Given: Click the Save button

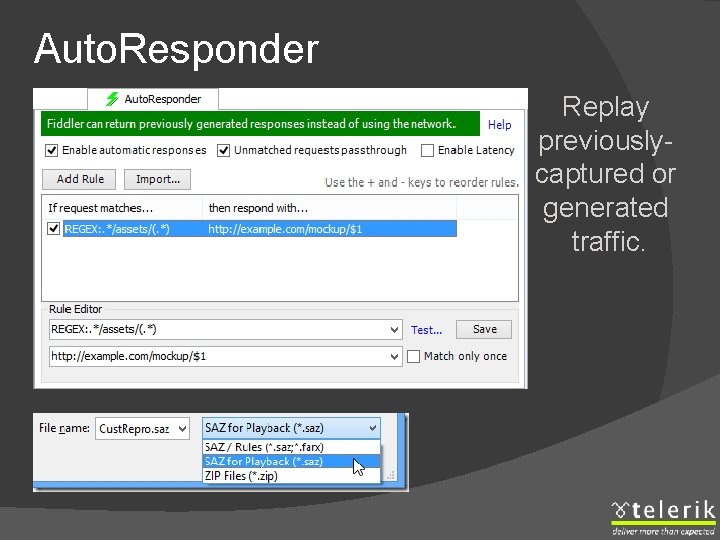Looking at the screenshot, I should click(484, 329).
